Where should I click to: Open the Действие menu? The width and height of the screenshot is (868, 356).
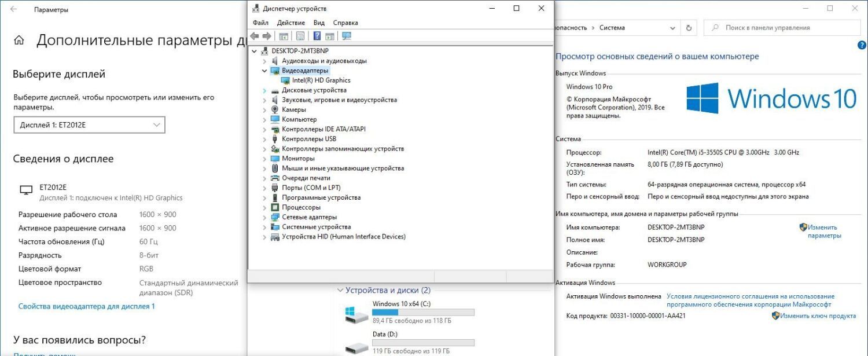point(290,23)
